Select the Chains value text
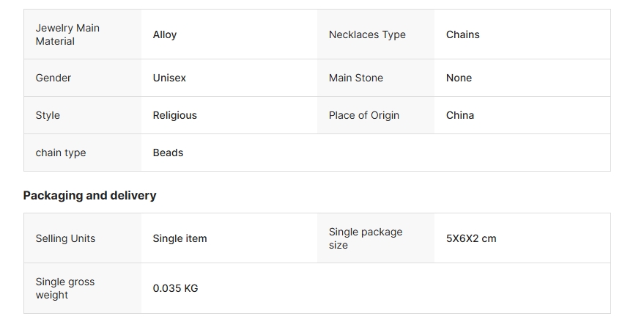The image size is (644, 330). click(x=463, y=34)
